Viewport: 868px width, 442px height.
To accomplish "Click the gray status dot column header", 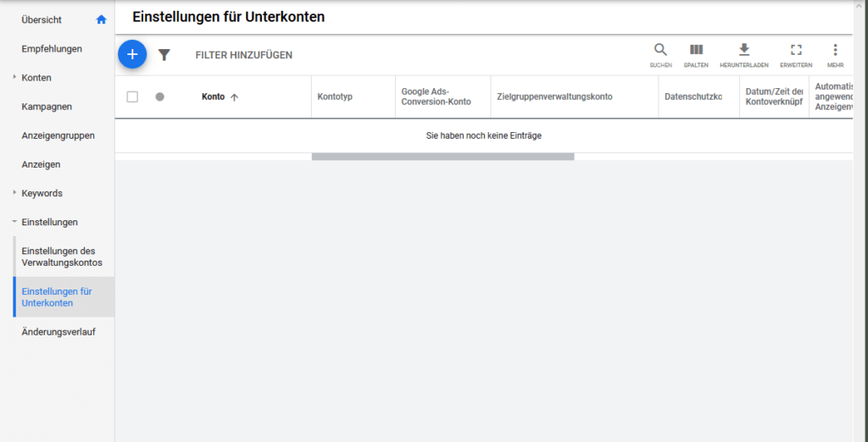I will pyautogui.click(x=159, y=97).
